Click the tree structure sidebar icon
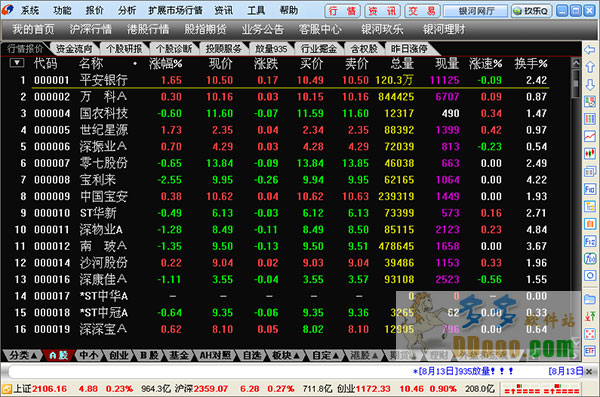This screenshot has width=600, height=397. [x=590, y=206]
